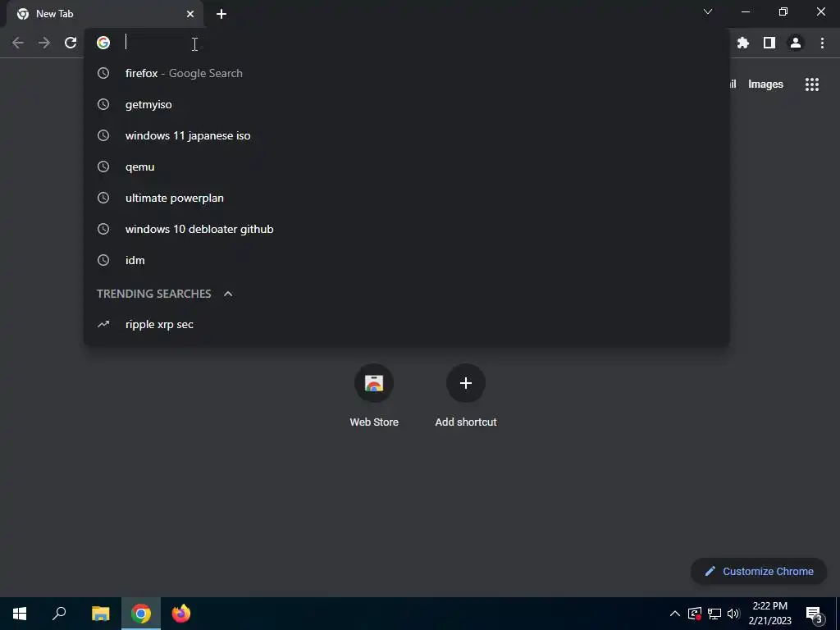Screen dimensions: 840x630
Task: Click the Customize Chrome button
Action: pos(759,571)
